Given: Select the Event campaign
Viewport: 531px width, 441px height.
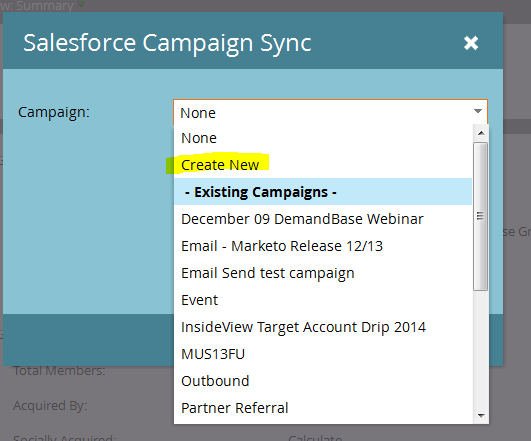Looking at the screenshot, I should pos(323,300).
